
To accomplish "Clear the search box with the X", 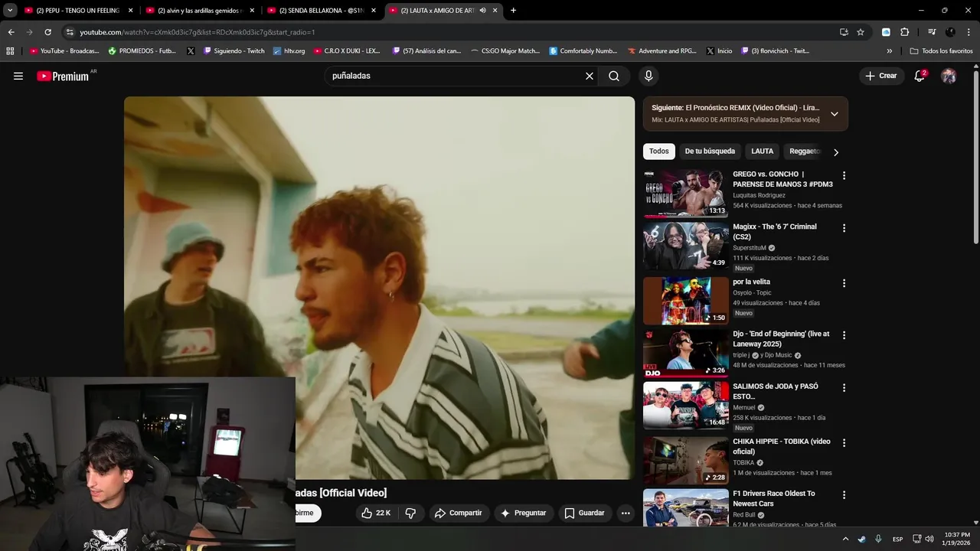I will coord(590,76).
